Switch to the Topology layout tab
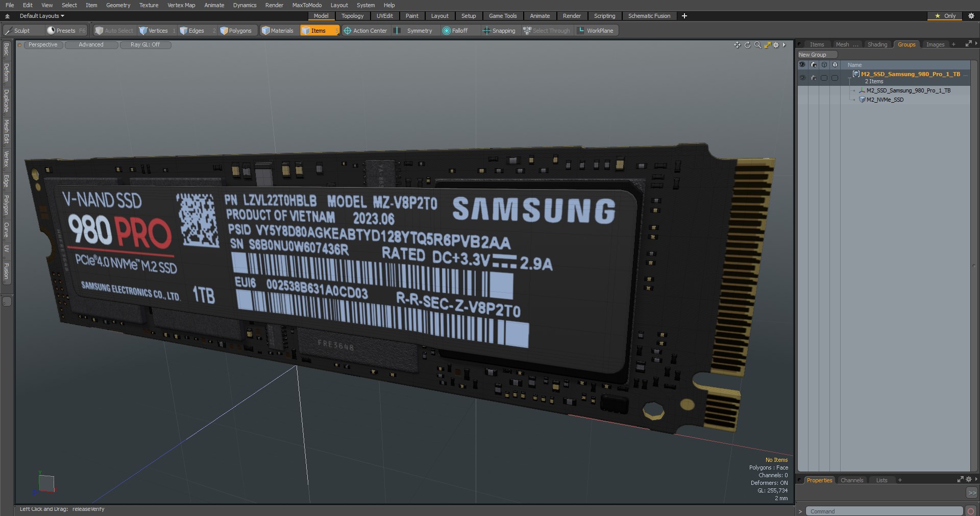The height and width of the screenshot is (516, 980). [353, 16]
